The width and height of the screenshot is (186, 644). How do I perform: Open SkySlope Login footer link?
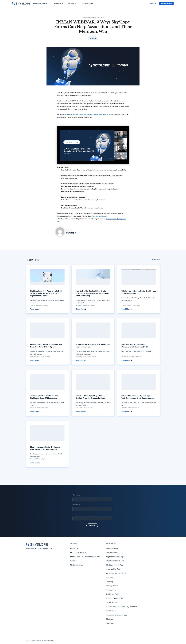(113, 553)
